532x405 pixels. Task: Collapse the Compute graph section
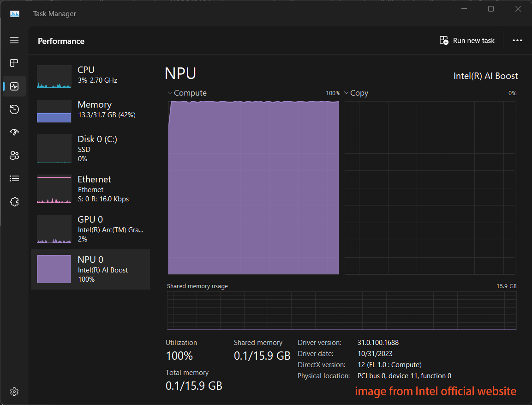coord(170,92)
